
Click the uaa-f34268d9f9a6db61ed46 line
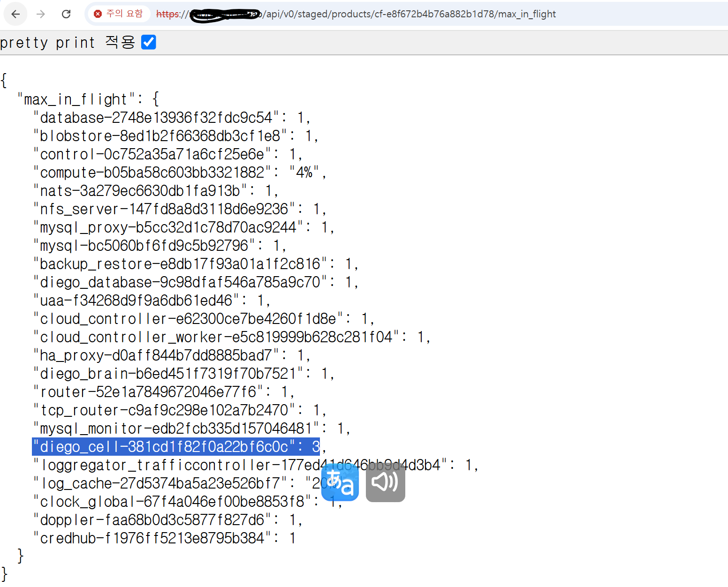coord(152,301)
